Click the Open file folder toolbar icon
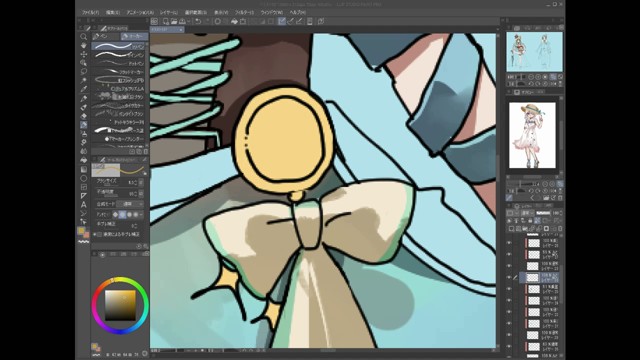The width and height of the screenshot is (640, 360). 174,21
